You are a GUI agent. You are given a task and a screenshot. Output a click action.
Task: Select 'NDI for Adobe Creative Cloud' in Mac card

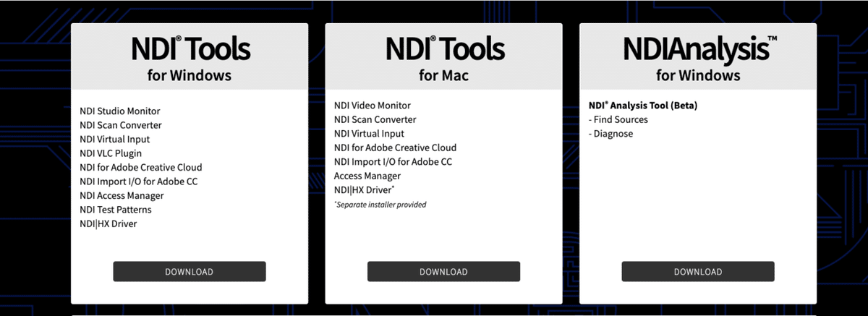(x=396, y=148)
